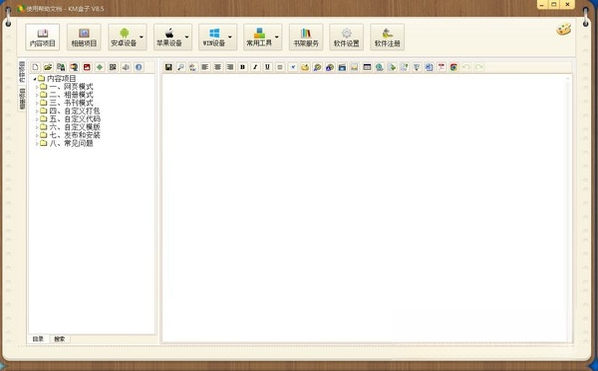Click the QR code icon in left toolbar
598x371 pixels.
point(113,67)
